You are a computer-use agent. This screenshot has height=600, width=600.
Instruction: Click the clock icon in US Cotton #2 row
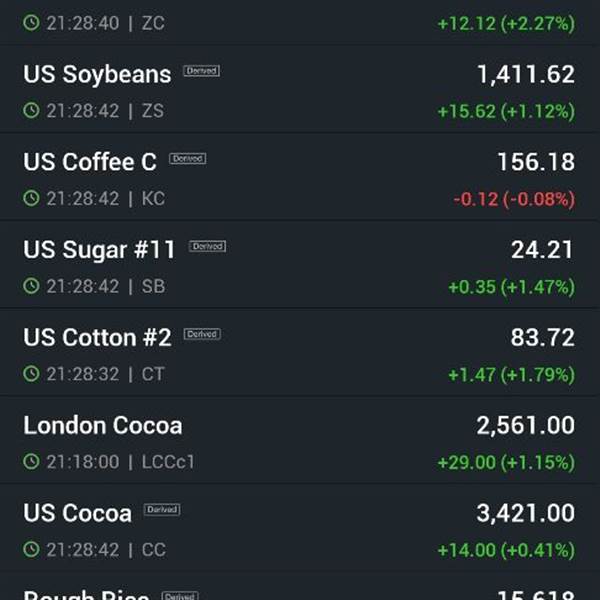click(31, 373)
